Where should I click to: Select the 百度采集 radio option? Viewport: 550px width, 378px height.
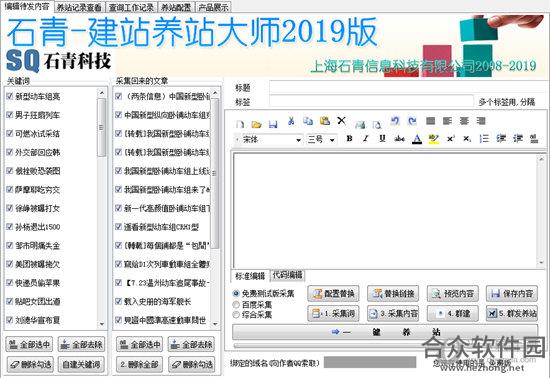[236, 304]
